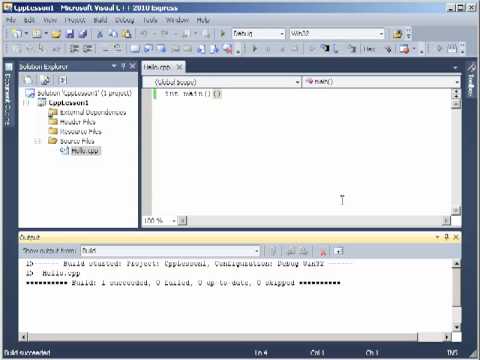Open the Help menu

point(203,20)
